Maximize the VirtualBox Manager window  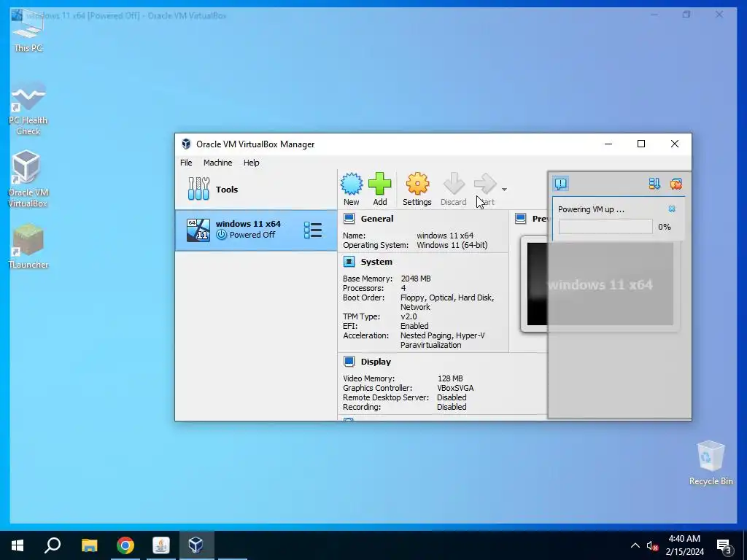641,144
